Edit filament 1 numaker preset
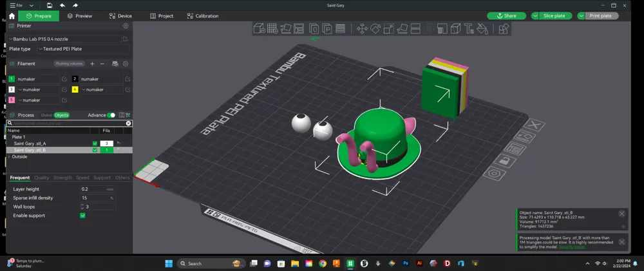 [64, 79]
